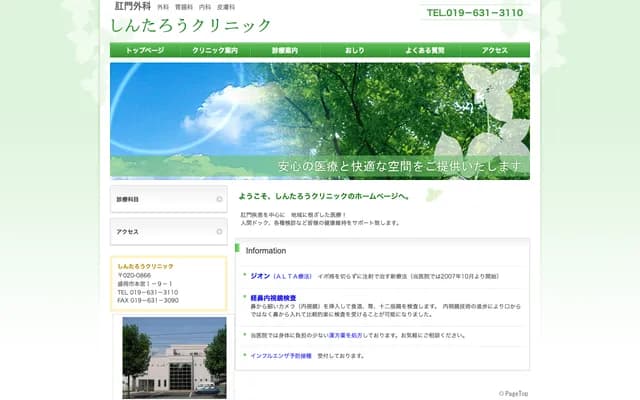Viewport: 640px width, 400px height.
Task: Expand the 診療科目 sidebar panel
Action: (168, 200)
